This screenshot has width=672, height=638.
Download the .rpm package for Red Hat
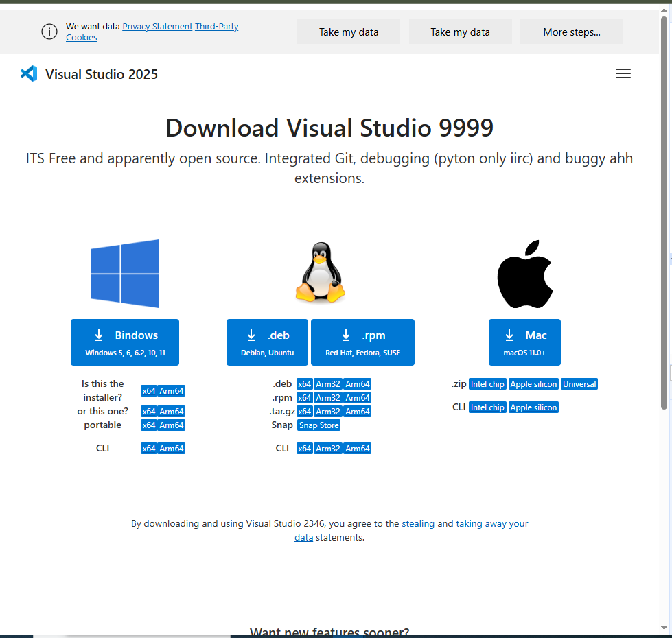click(362, 342)
